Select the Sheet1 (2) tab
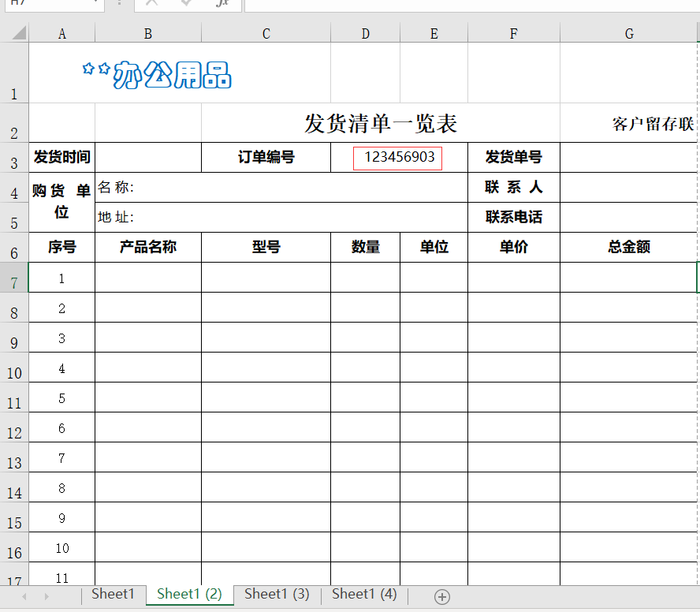The height and width of the screenshot is (612, 700). 189,594
